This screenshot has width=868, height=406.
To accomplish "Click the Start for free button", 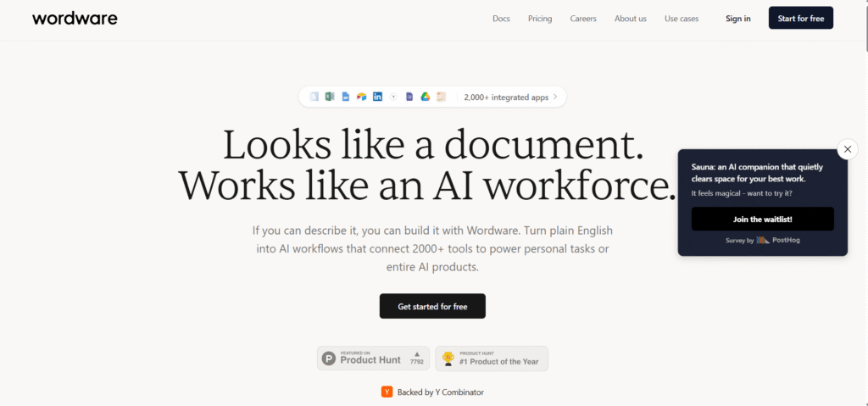I will point(800,19).
